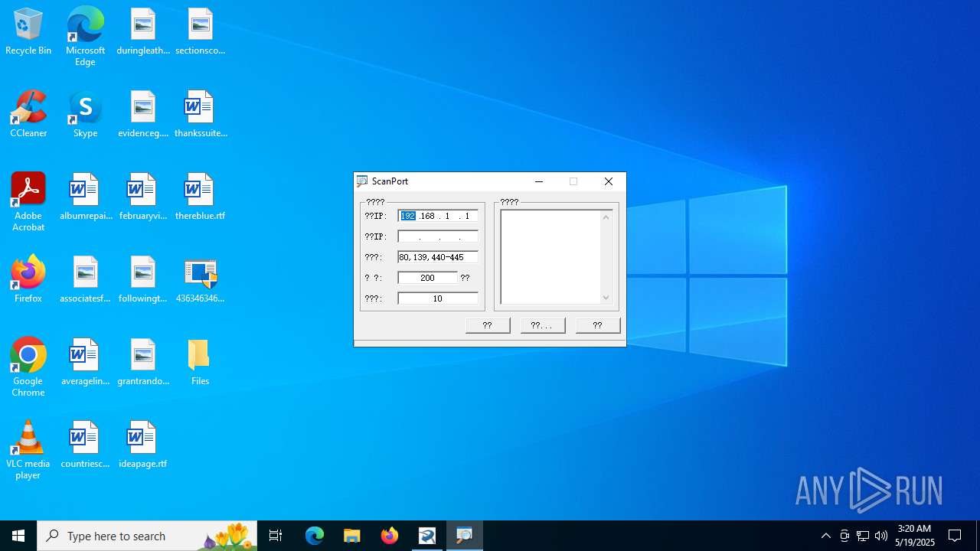Open Task View from the taskbar
980x551 pixels.
(x=276, y=536)
